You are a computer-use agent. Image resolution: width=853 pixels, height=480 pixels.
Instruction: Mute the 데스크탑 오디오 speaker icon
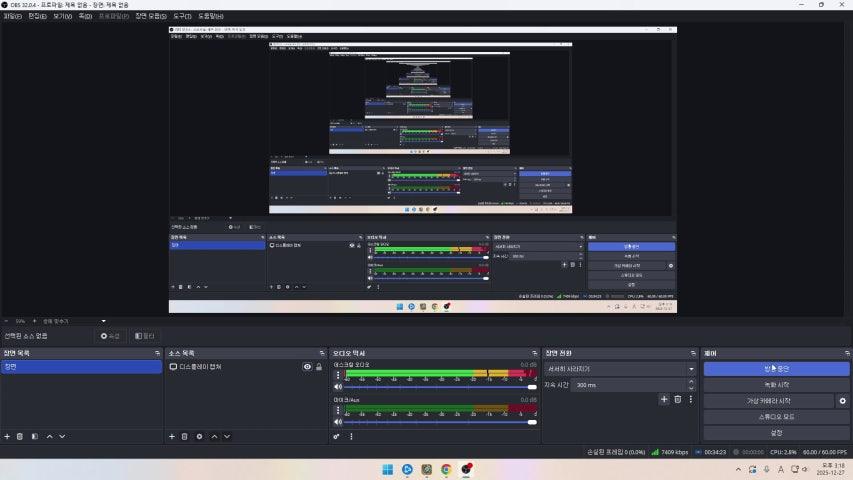(x=338, y=386)
